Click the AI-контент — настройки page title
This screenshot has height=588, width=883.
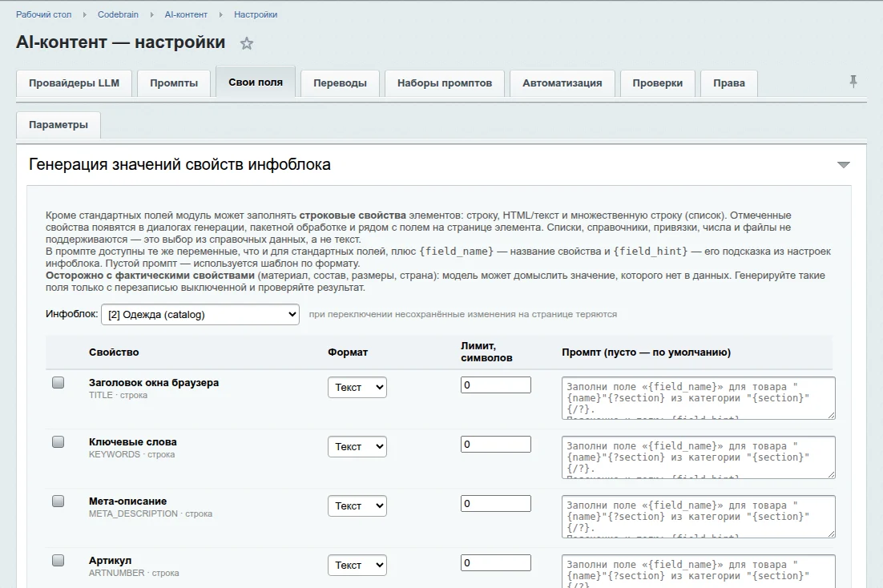coord(120,42)
